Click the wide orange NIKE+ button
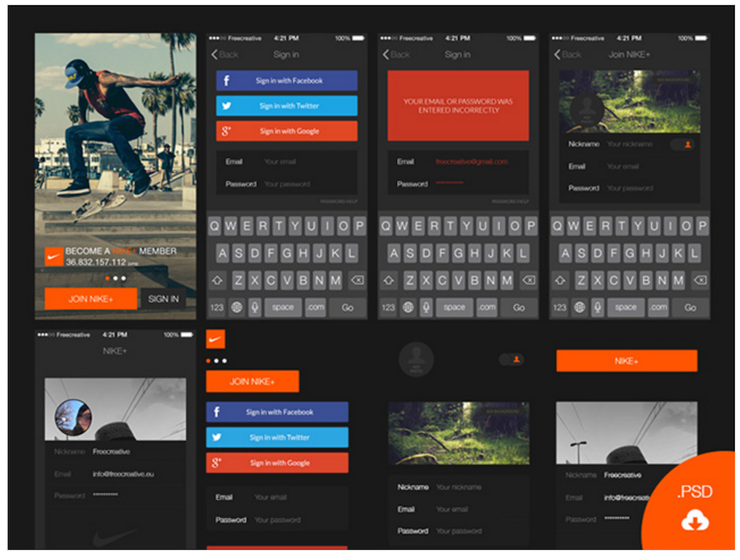Viewport: 740px width, 560px height. (x=627, y=361)
